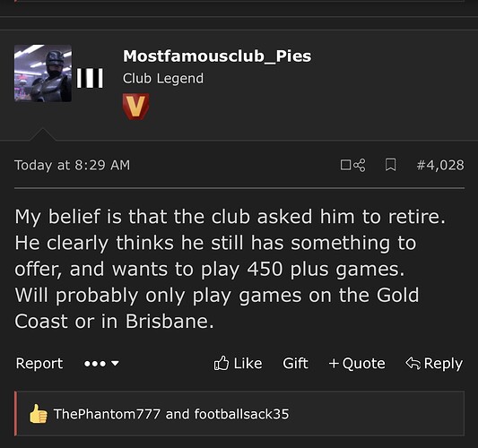Gift the post author
The height and width of the screenshot is (448, 478).
295,363
